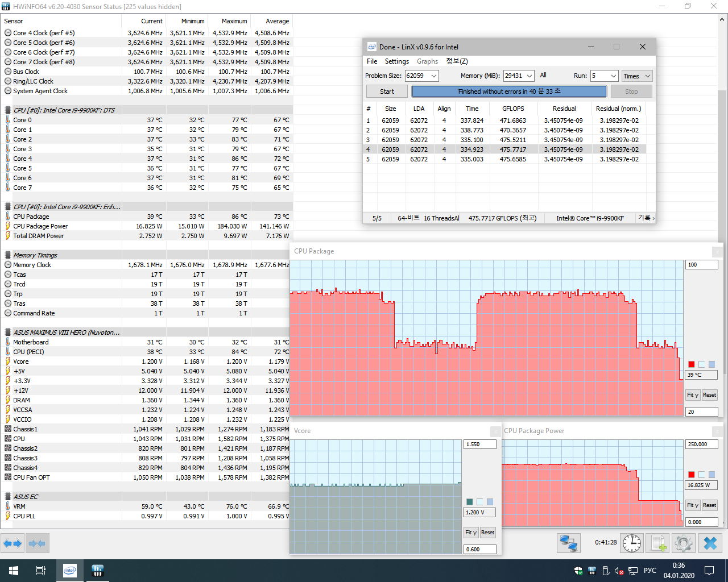Click the clock icon to reset elapsed time
This screenshot has width=728, height=582.
pyautogui.click(x=631, y=543)
